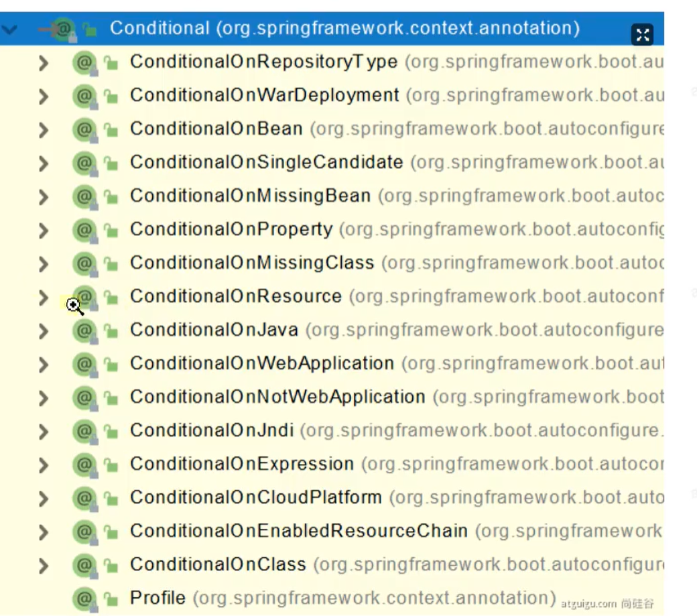697x616 pixels.
Task: Click annotation icon beside ConditionalOnMissingClass
Action: click(85, 264)
